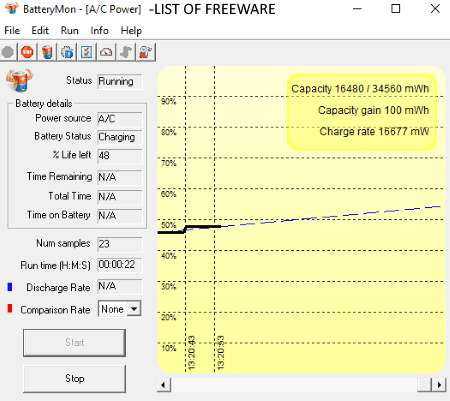This screenshot has width=450, height=401.
Task: Click the Time on Battery N/A field
Action: [120, 216]
